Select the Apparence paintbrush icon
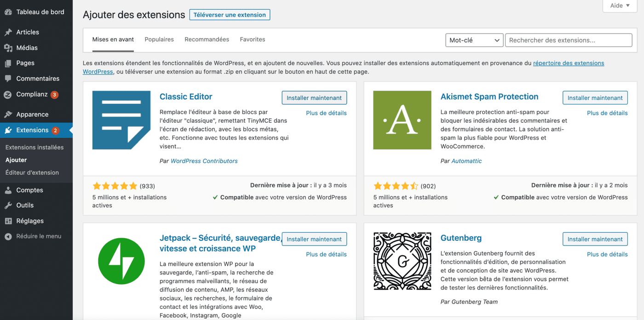This screenshot has width=644, height=320. click(x=8, y=114)
